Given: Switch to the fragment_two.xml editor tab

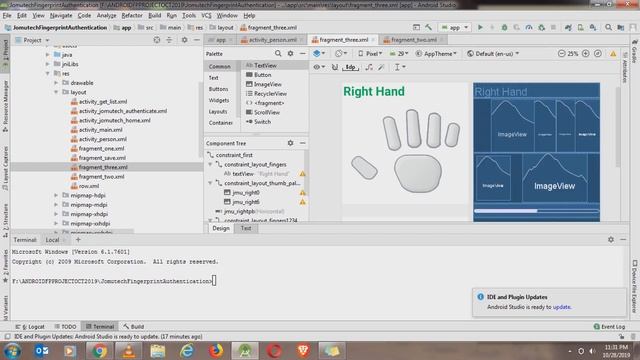Looking at the screenshot, I should click(413, 40).
